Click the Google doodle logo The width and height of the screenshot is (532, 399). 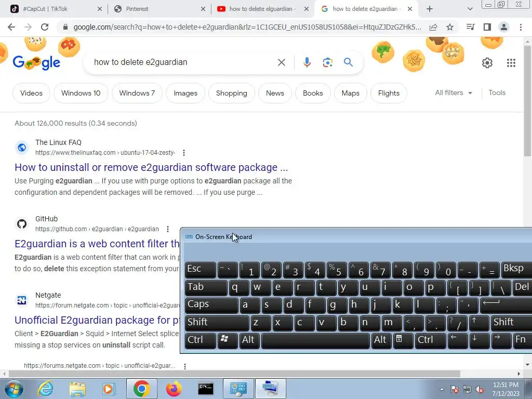pos(36,62)
